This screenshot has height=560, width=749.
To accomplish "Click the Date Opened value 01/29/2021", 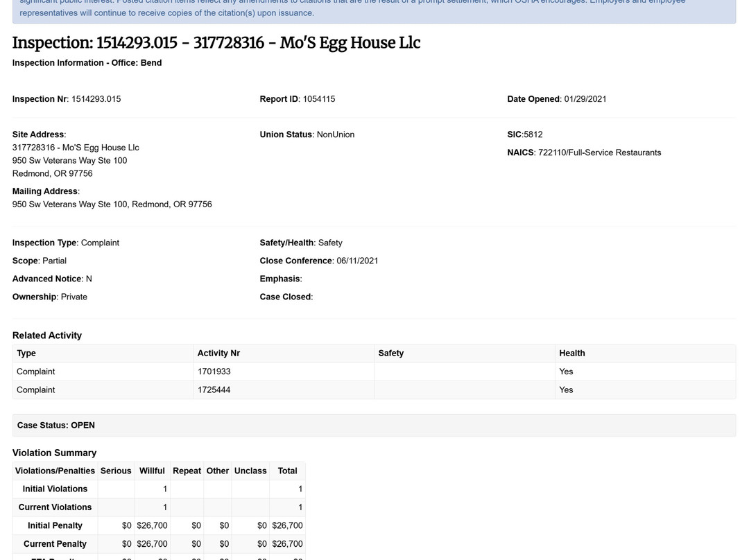I will (585, 99).
